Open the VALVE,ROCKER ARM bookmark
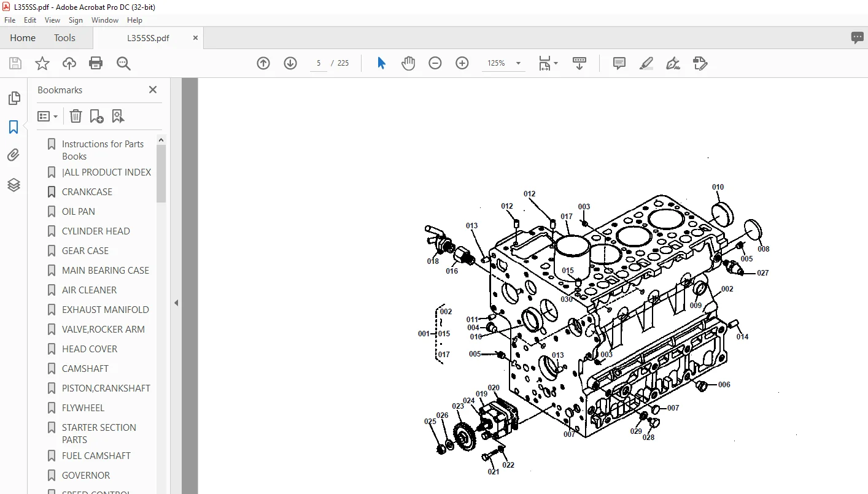 [x=103, y=329]
